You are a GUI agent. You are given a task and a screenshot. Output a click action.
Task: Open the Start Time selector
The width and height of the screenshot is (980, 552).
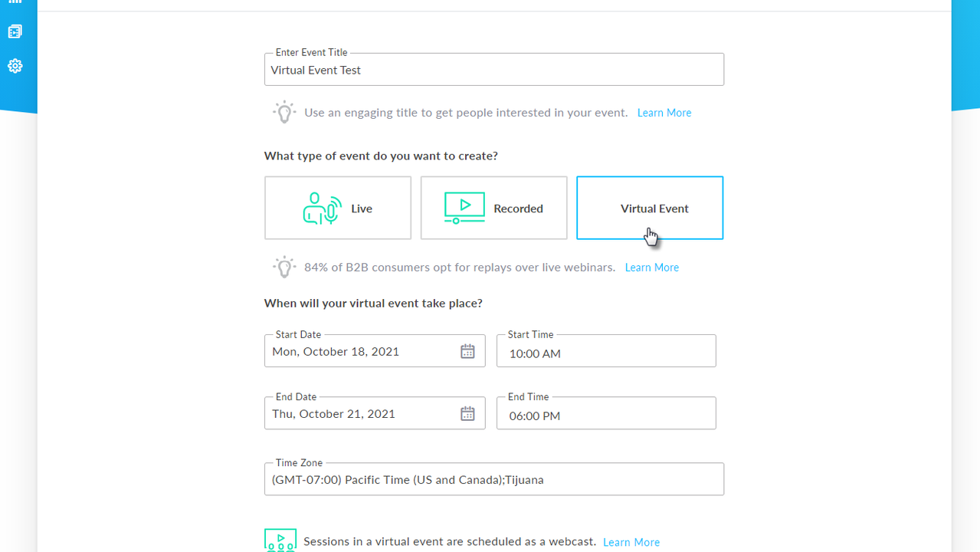[x=606, y=353]
